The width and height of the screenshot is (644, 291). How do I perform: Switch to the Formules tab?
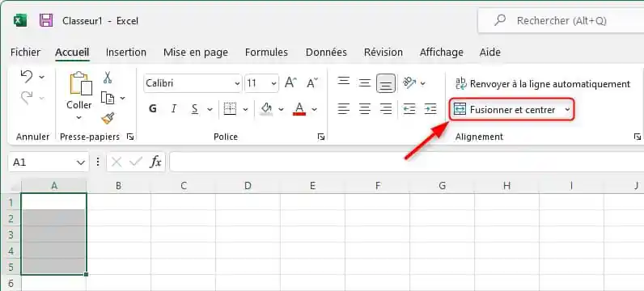pyautogui.click(x=266, y=52)
